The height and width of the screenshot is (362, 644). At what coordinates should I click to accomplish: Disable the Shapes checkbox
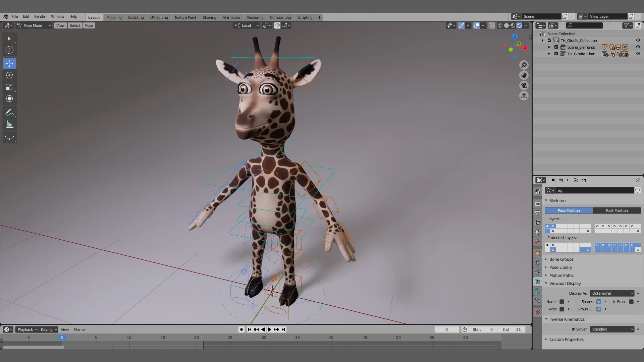(x=599, y=302)
